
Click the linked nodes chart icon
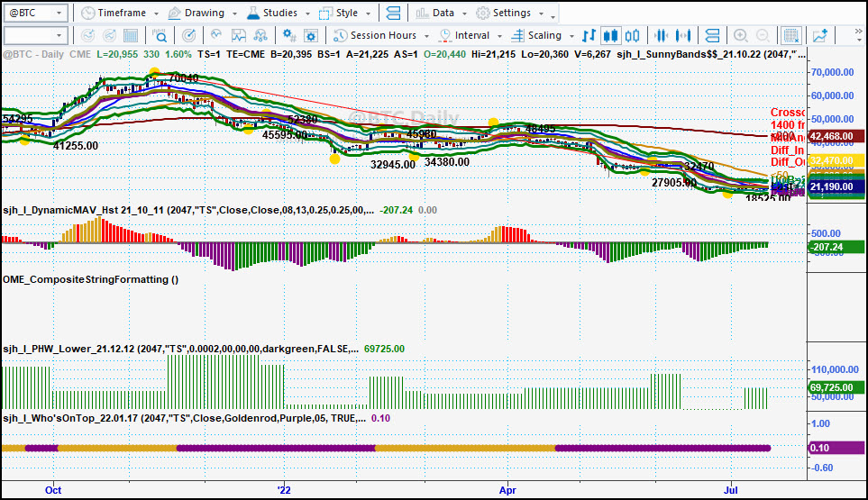[260, 35]
